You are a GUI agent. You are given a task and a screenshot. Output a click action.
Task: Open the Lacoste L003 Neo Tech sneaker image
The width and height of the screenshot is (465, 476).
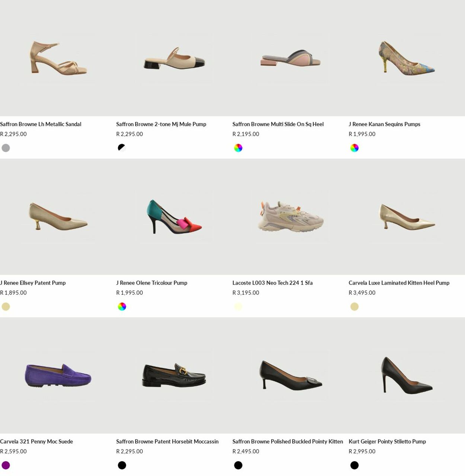(291, 217)
